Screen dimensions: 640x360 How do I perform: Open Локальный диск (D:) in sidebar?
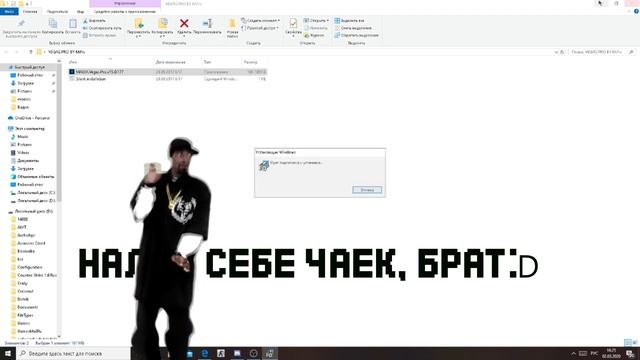tap(36, 200)
